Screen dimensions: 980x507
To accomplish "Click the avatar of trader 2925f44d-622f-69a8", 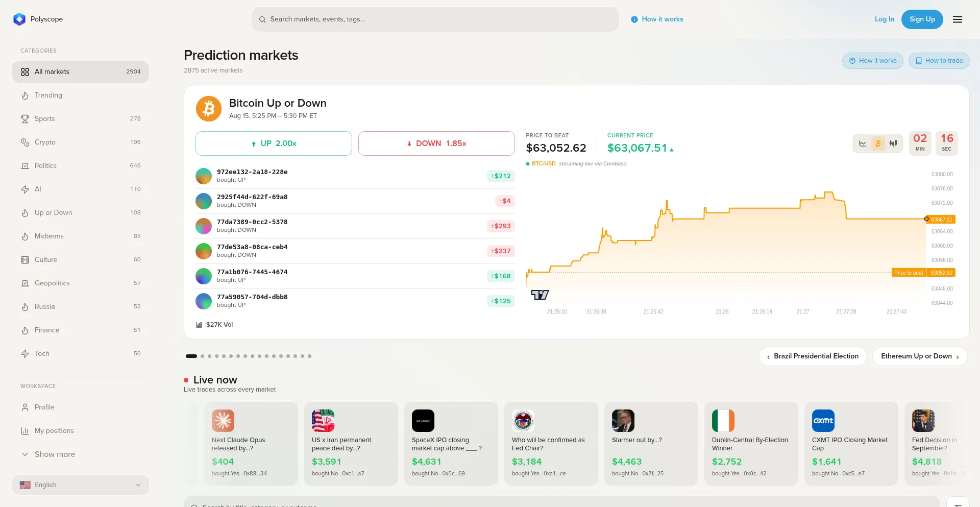I will point(204,201).
